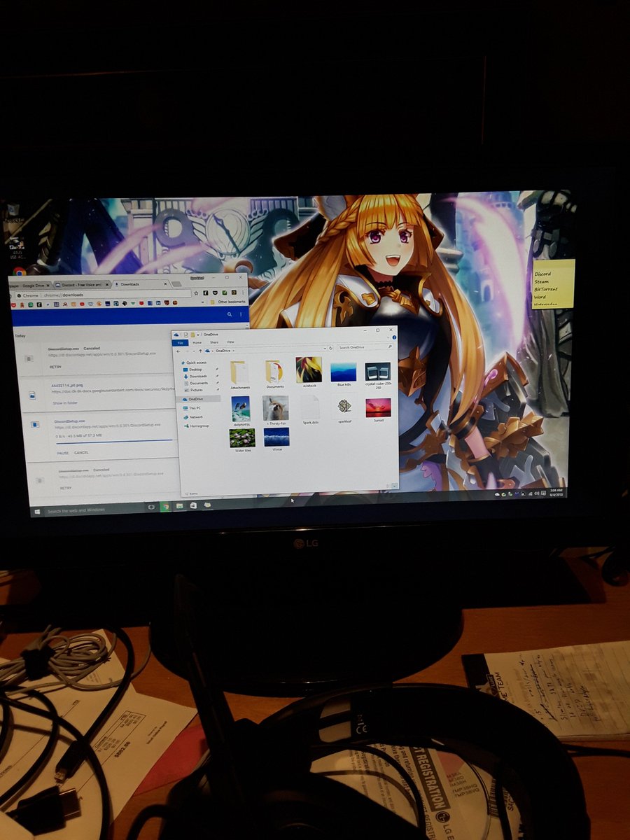630x840 pixels.
Task: Click the Search the web and Windows box
Action: 94,510
